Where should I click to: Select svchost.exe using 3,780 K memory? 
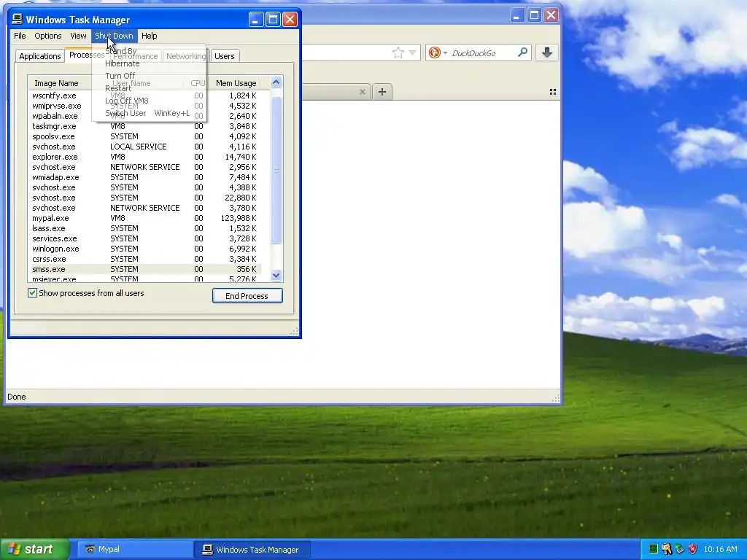tap(145, 208)
